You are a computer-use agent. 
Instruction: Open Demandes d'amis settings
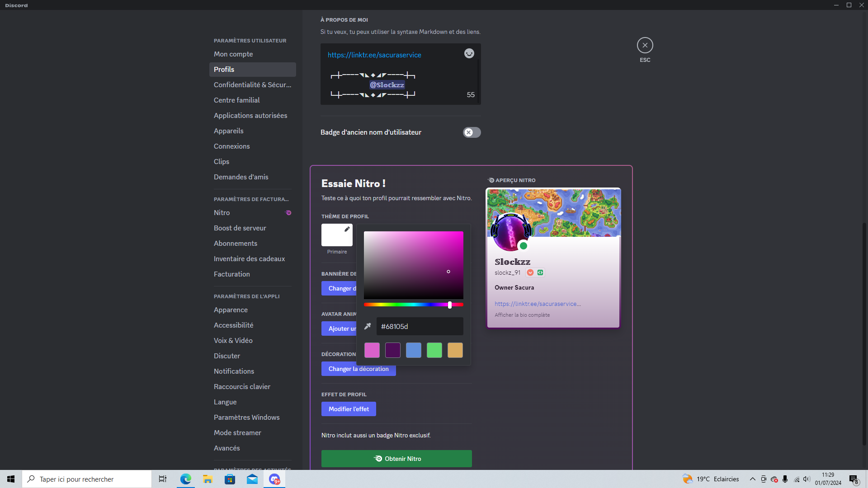pos(252,177)
